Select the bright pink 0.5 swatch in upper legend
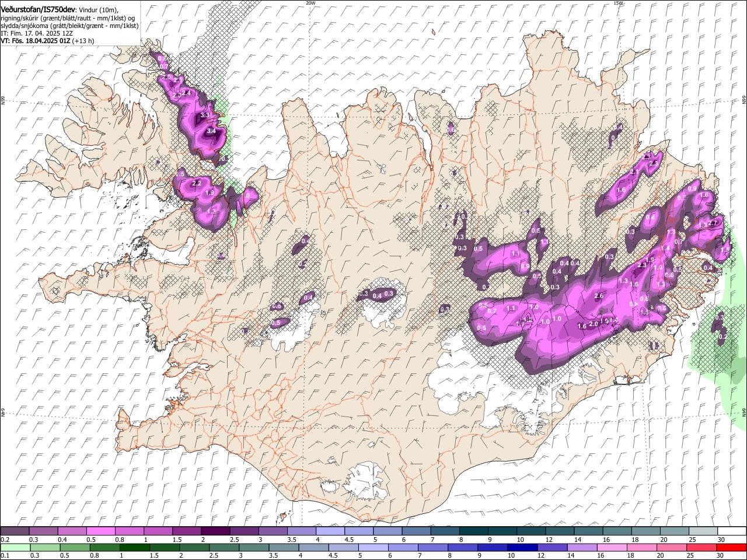 click(x=100, y=531)
